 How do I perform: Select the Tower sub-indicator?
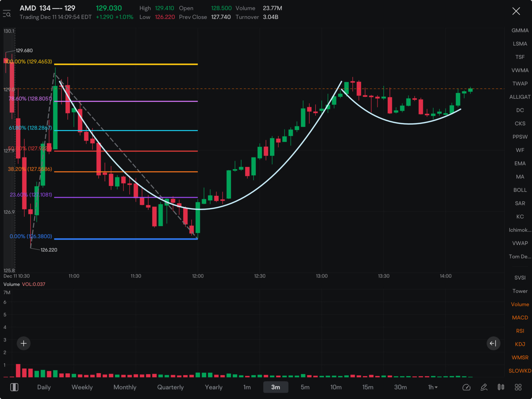[x=520, y=291]
